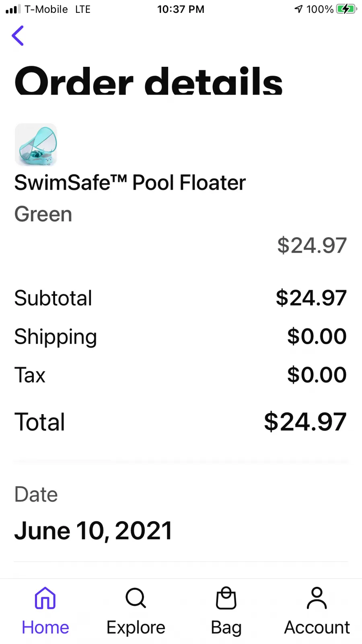Tap the Green variant label
Viewport: 362px width, 644px height.
[43, 214]
